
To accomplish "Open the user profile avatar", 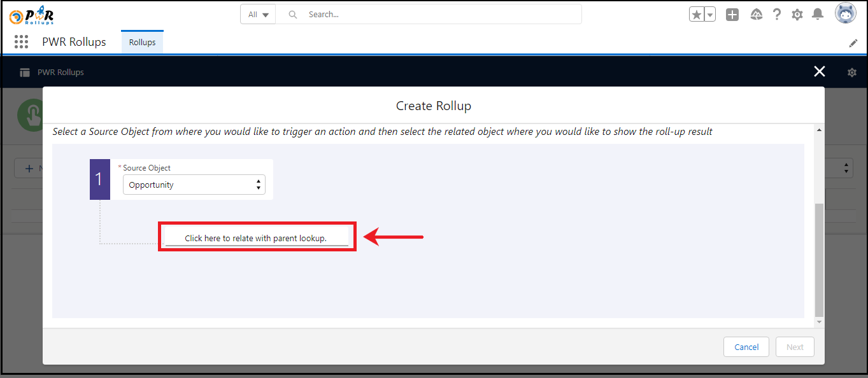I will click(845, 12).
